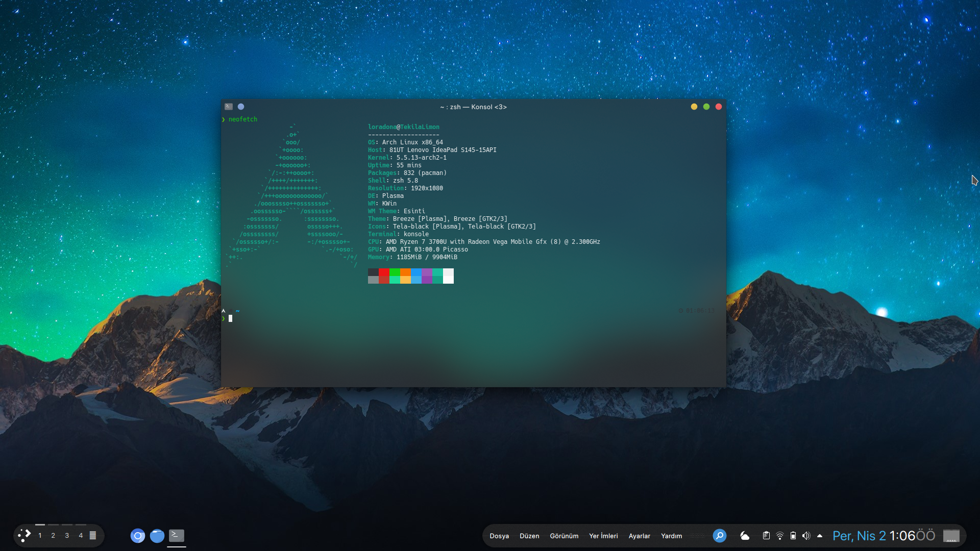The width and height of the screenshot is (980, 551).
Task: Click the 'neofetch' command text
Action: pyautogui.click(x=243, y=119)
